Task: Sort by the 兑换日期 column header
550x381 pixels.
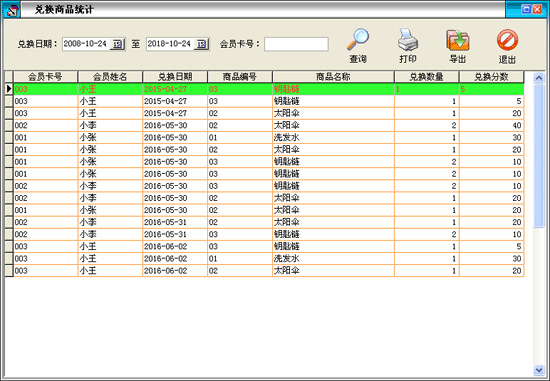Action: [x=175, y=76]
